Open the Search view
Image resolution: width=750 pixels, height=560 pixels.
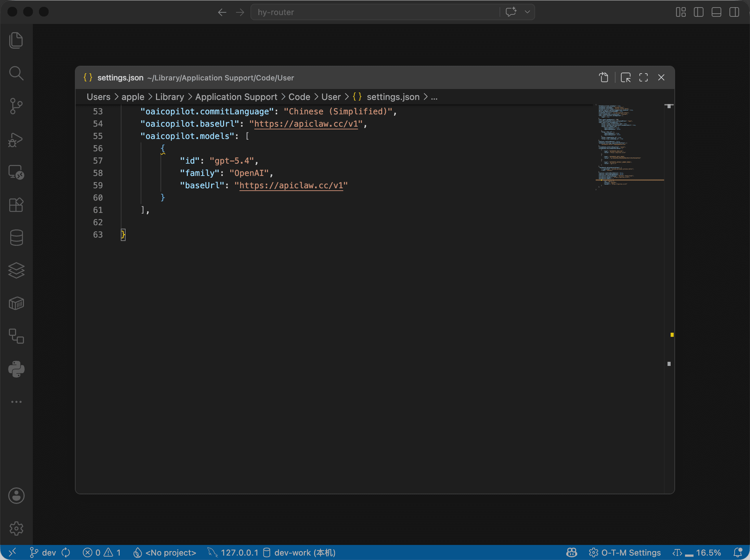tap(16, 73)
